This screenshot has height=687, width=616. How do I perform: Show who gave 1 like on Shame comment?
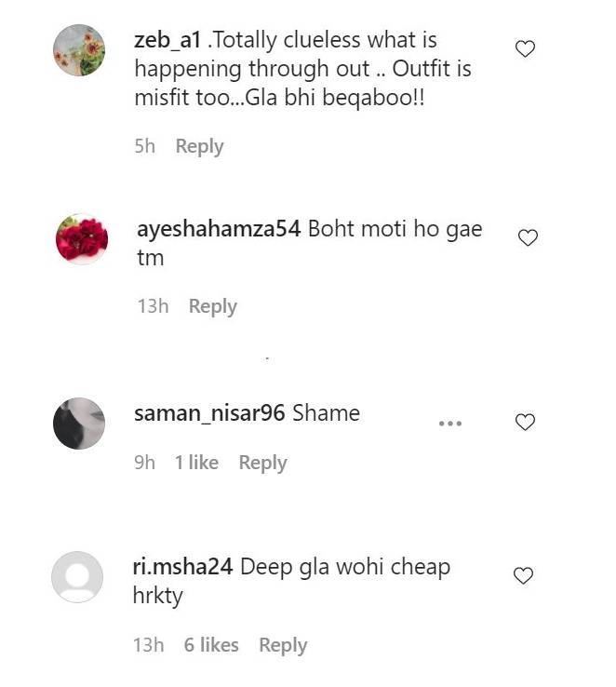[x=196, y=463]
